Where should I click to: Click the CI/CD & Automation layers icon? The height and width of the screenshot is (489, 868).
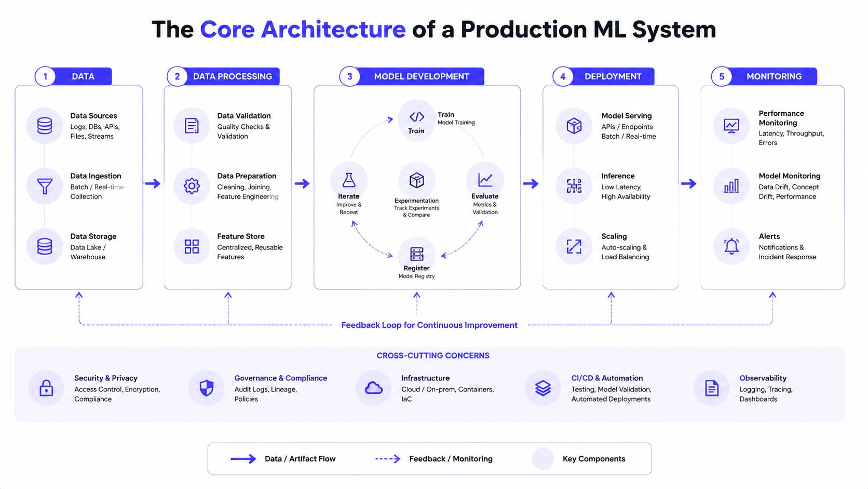(x=543, y=388)
